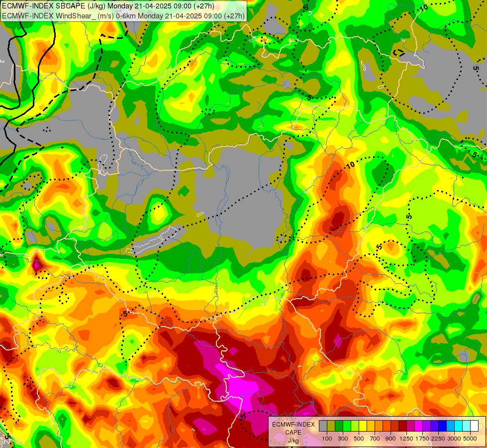Click the white swatch at the legend end
The image size is (487, 448).
474,426
